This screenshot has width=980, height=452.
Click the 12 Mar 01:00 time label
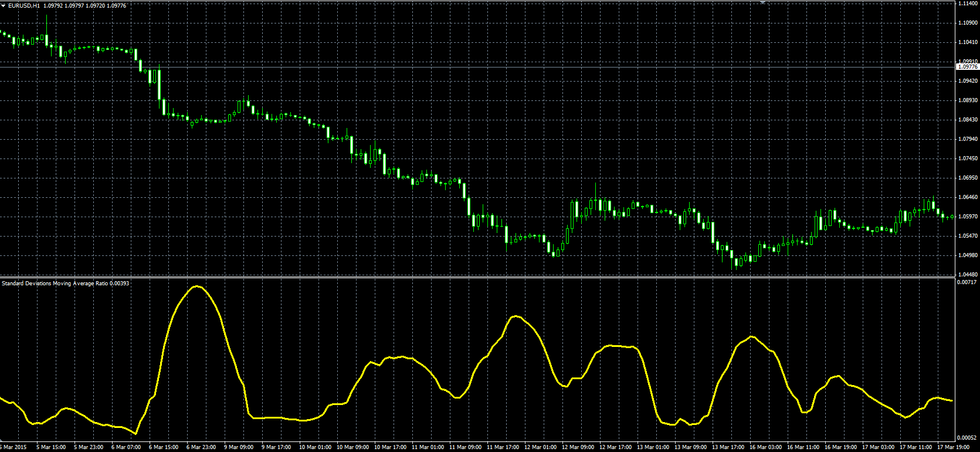click(x=540, y=447)
